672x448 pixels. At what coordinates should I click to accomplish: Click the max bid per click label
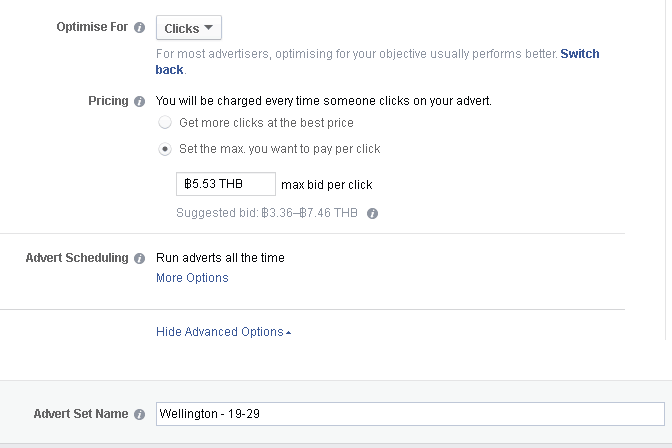(327, 185)
